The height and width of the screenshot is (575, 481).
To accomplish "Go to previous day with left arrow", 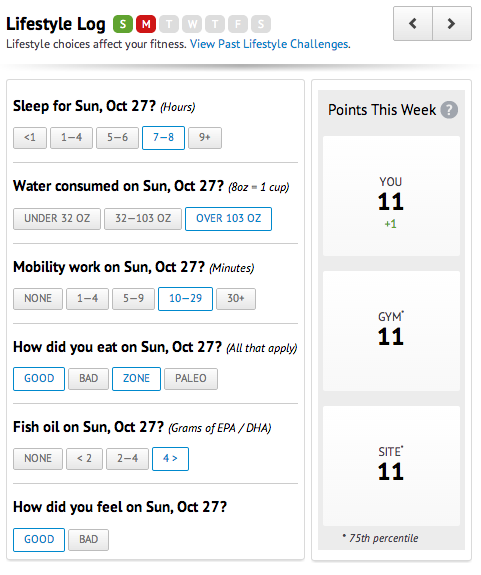I will [x=413, y=23].
